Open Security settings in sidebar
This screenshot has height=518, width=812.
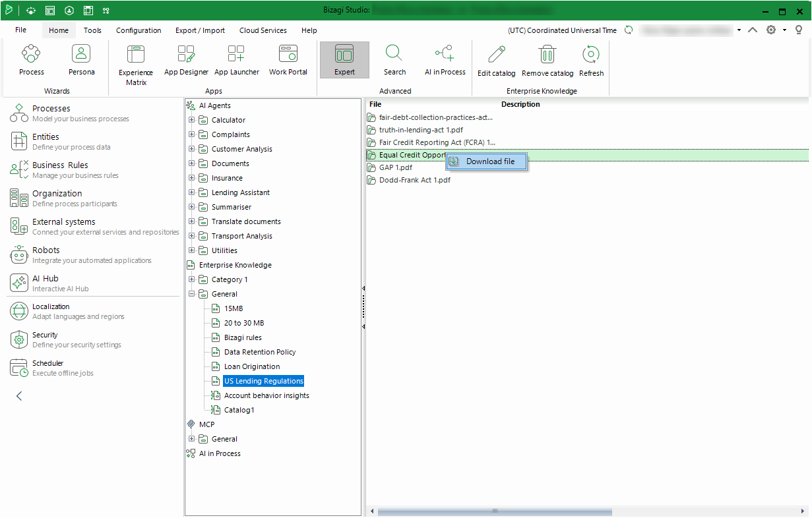coord(66,339)
